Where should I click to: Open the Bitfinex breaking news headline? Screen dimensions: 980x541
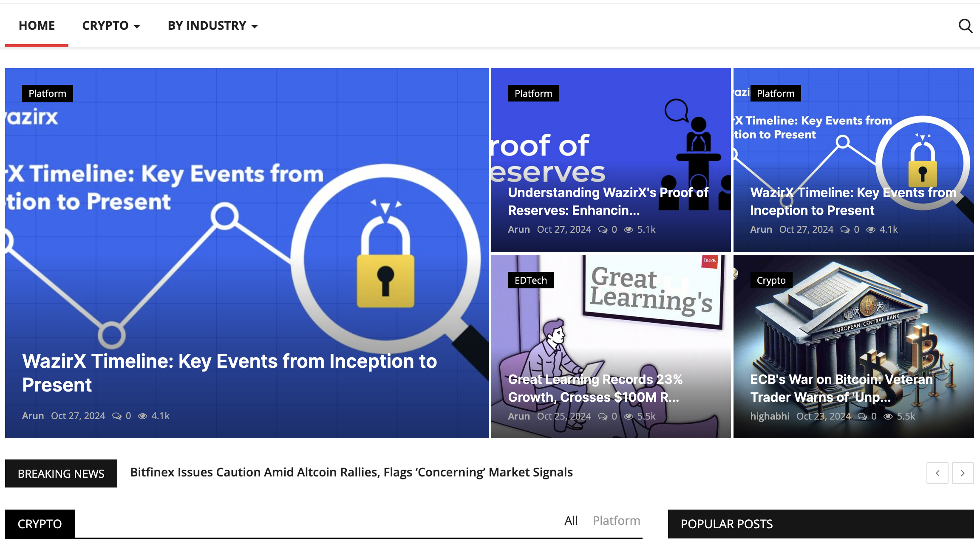(351, 472)
